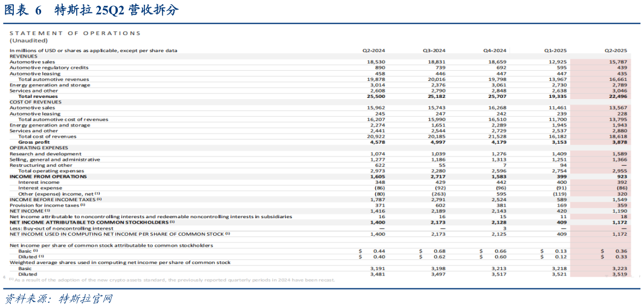Select the INCOME FROM OPERATIONS row label
The image size is (644, 307).
pyautogui.click(x=48, y=176)
